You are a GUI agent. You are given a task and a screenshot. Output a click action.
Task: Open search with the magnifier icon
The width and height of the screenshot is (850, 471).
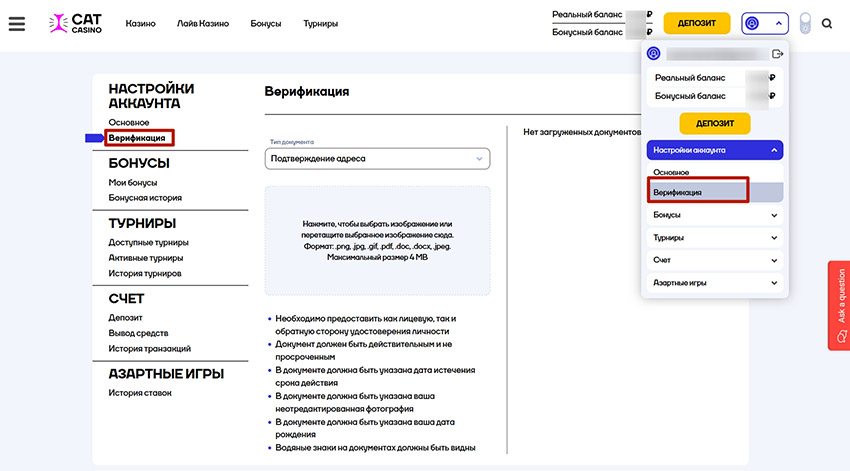(827, 23)
